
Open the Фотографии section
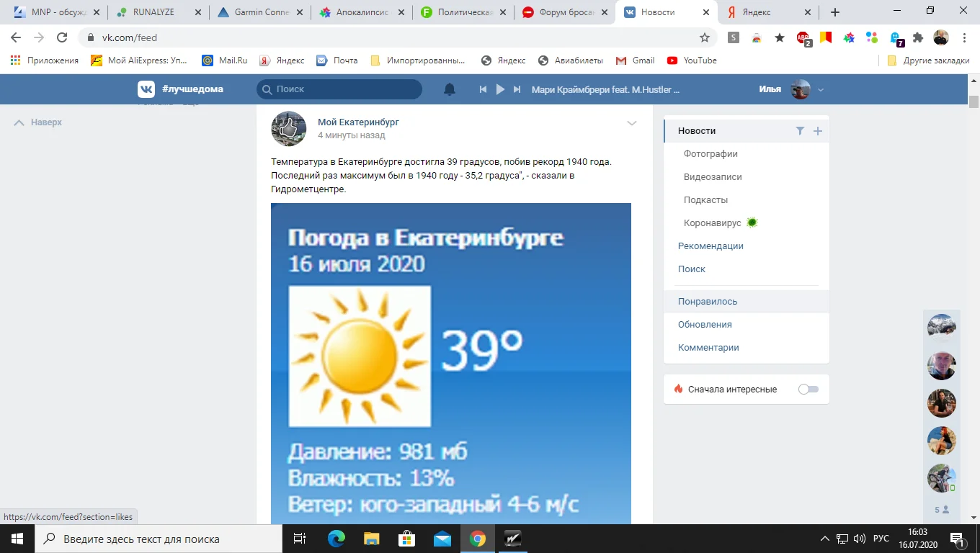pyautogui.click(x=712, y=153)
